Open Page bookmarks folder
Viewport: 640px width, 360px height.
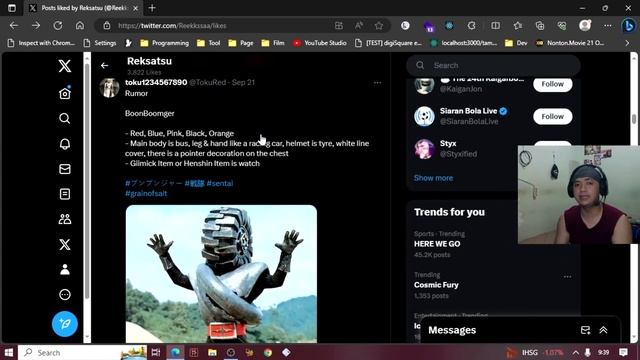[x=241, y=43]
